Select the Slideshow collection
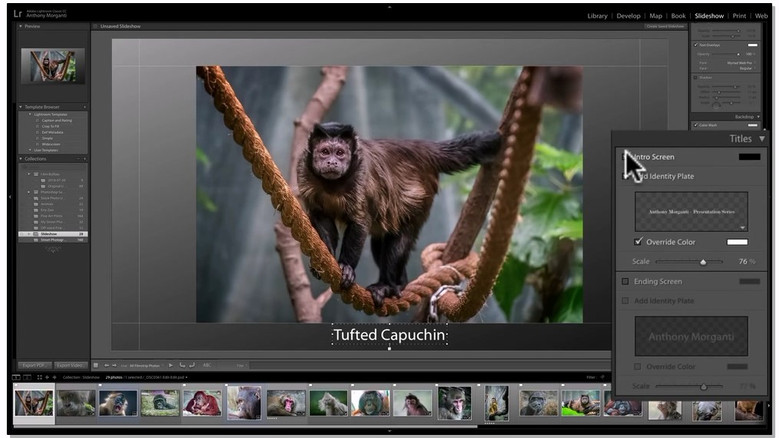 coord(49,234)
